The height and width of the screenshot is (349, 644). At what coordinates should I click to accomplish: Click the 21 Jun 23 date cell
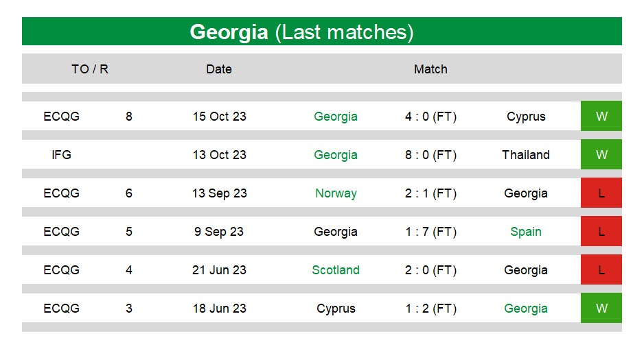tap(219, 270)
